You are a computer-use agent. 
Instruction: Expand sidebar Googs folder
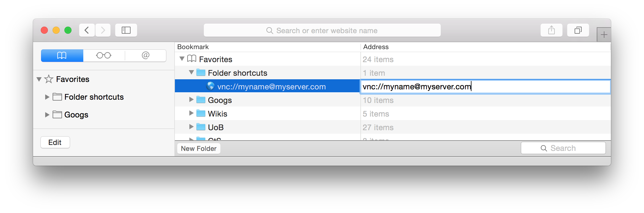tap(47, 115)
